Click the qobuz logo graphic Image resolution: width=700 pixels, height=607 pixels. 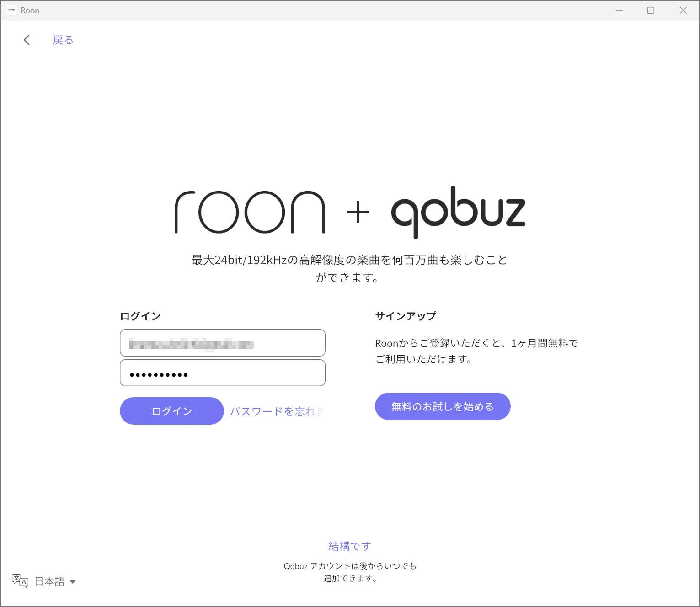458,212
